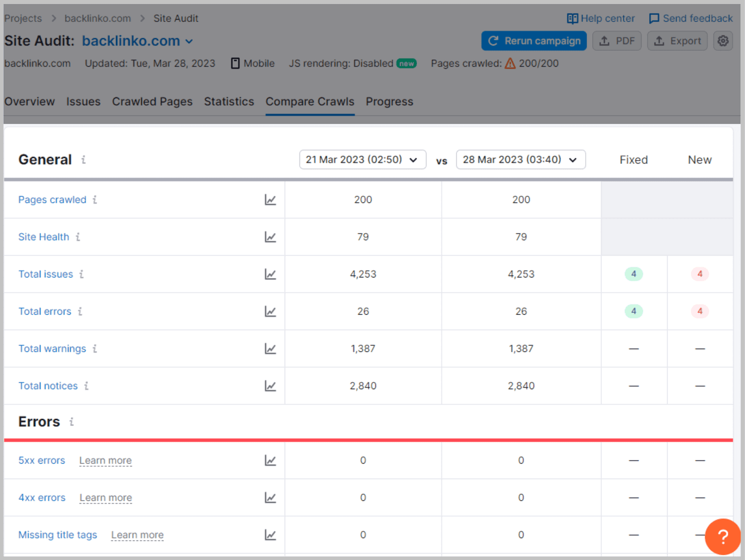This screenshot has width=745, height=560.
Task: Click red New badge in Total issues row
Action: click(x=700, y=274)
